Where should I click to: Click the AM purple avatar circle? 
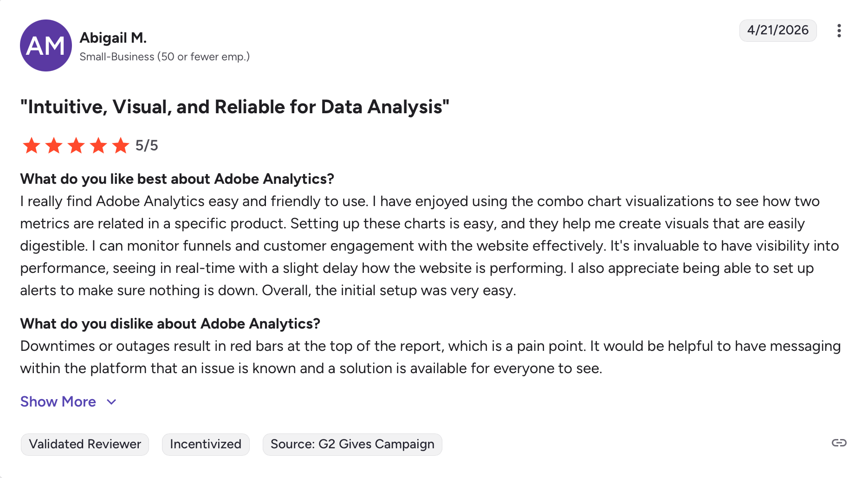(x=46, y=45)
